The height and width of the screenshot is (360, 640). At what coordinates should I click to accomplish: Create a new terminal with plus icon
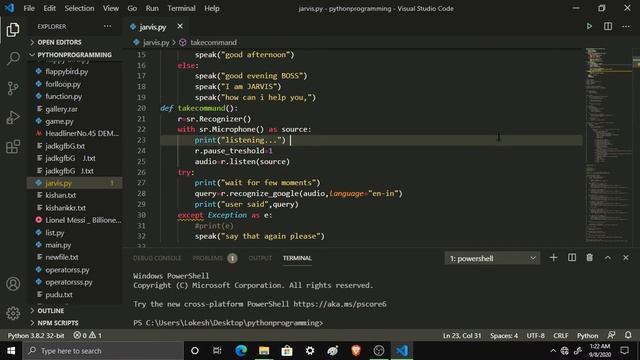click(x=553, y=258)
